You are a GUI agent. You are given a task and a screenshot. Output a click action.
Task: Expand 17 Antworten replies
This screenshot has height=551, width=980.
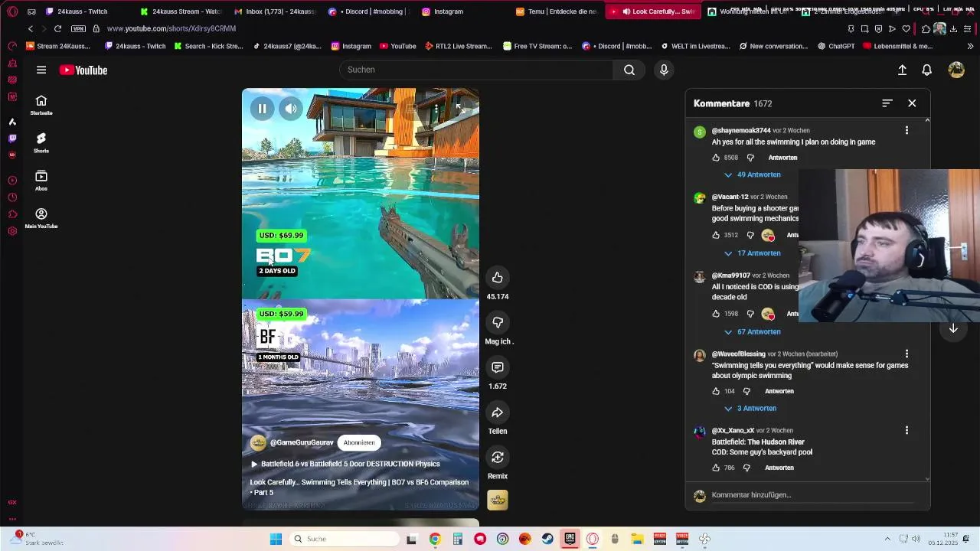click(x=753, y=253)
